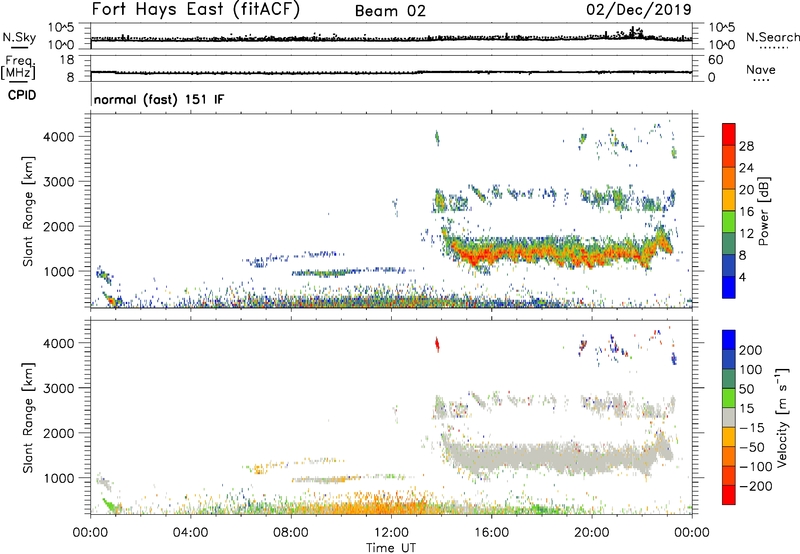The width and height of the screenshot is (800, 554).
Task: Click the 20 label on power colorbar
Action: (x=746, y=190)
